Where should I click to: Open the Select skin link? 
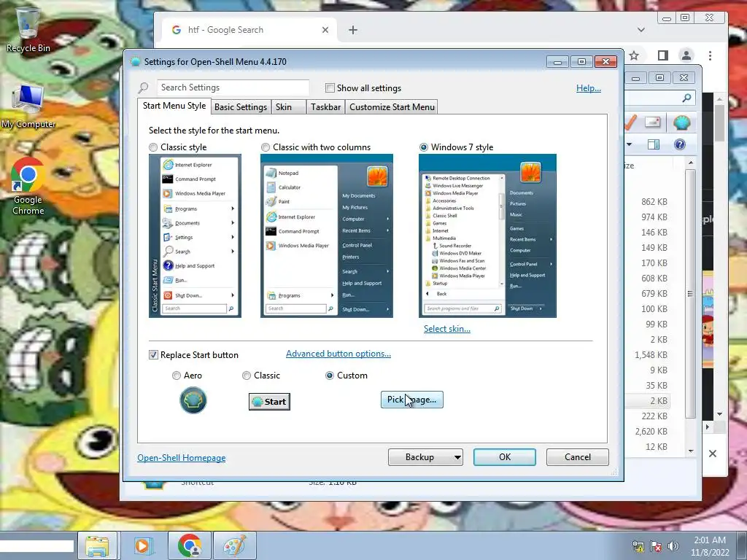[447, 329]
